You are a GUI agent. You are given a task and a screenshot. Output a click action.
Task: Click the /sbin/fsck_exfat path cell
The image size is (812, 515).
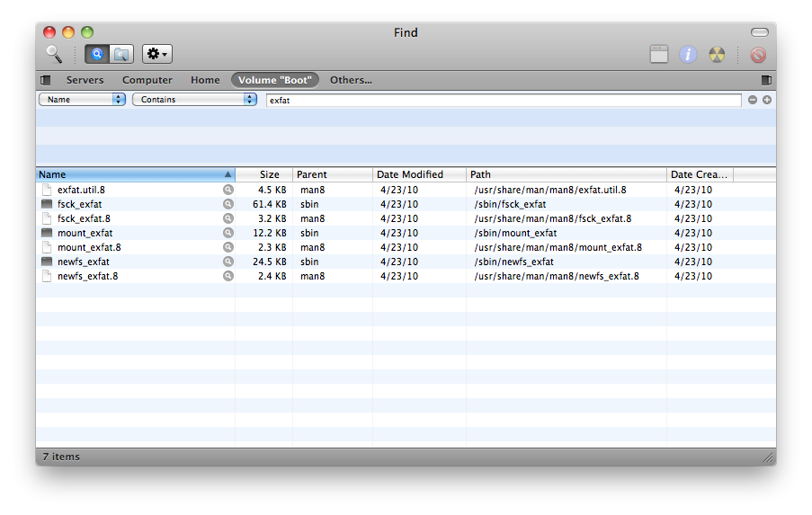coord(510,204)
